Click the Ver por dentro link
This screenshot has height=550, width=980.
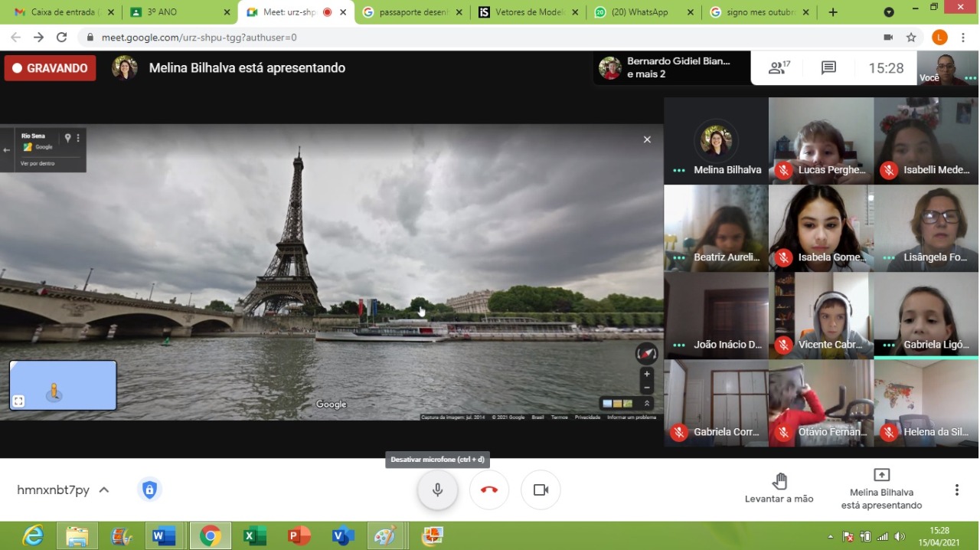[38, 163]
